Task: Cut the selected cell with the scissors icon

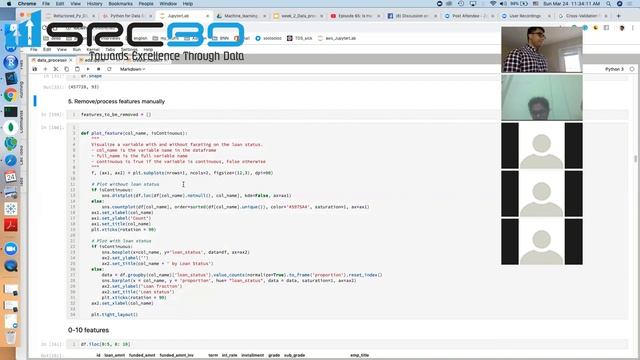Action: point(56,69)
